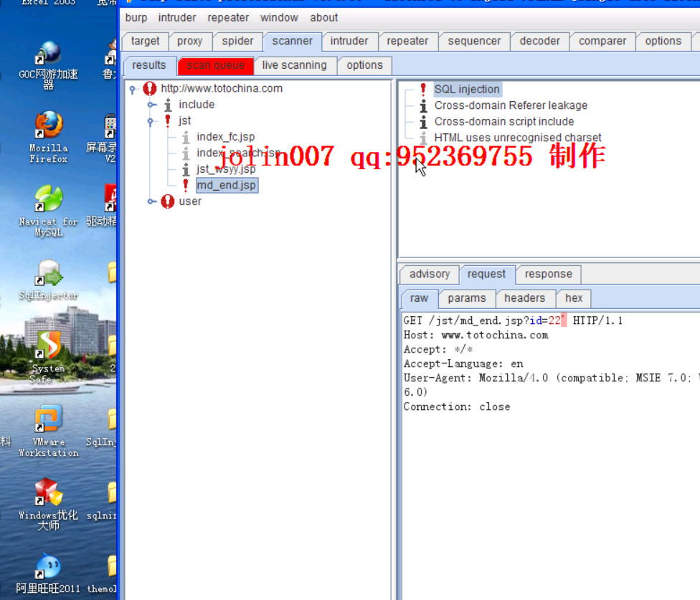Switch to the repeater tool tab
Screen dimensions: 700x600
(x=407, y=41)
